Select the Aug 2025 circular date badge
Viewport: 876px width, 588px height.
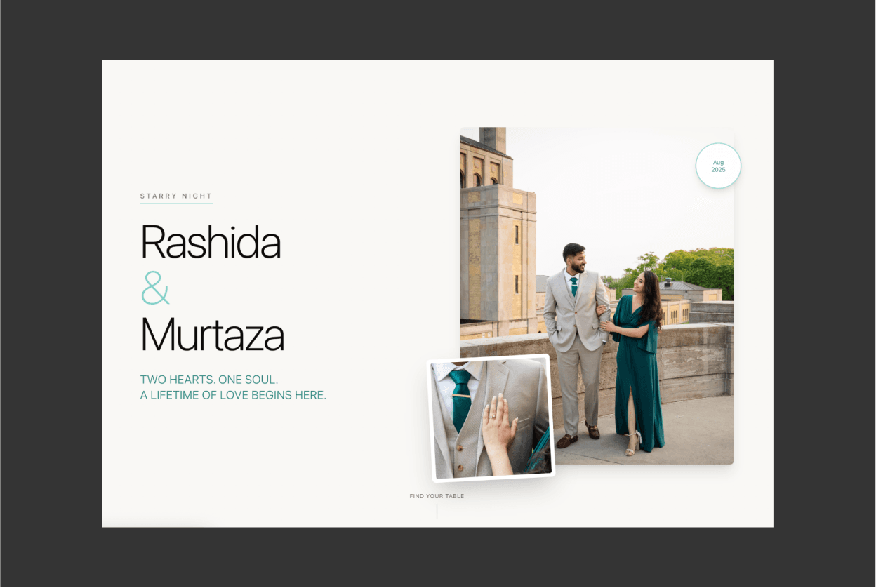click(718, 166)
